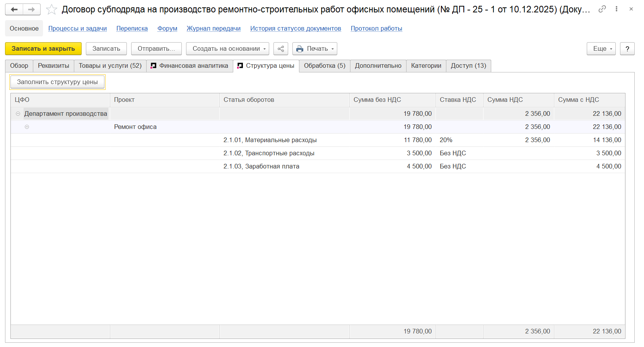
Task: Open the vertical three-dot window menu
Action: (x=617, y=9)
